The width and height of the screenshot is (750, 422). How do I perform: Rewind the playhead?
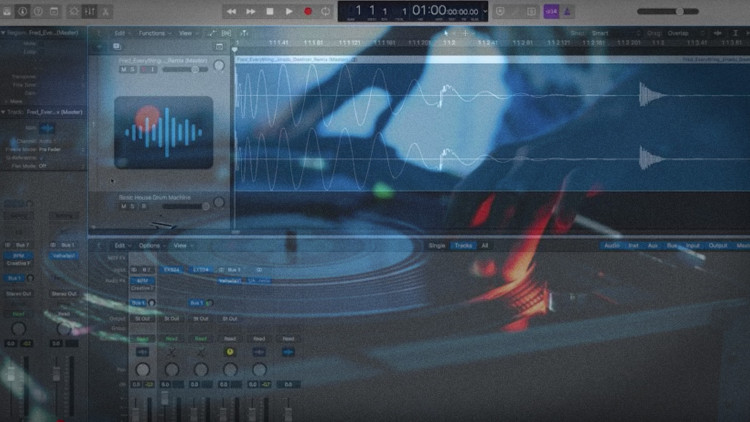coord(232,11)
